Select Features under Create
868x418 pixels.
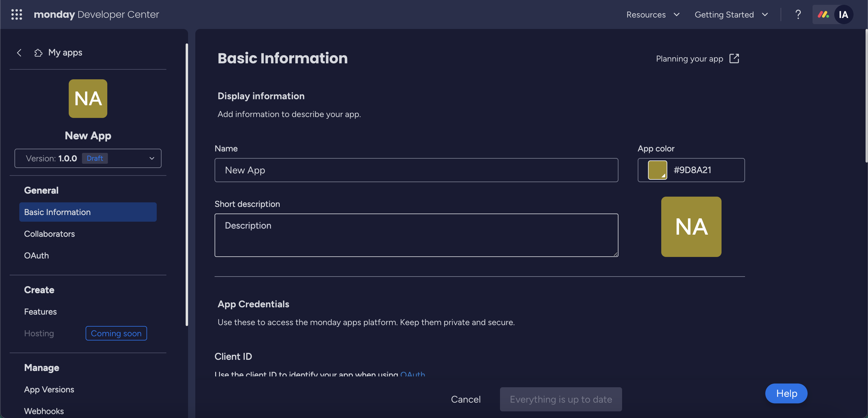tap(40, 312)
